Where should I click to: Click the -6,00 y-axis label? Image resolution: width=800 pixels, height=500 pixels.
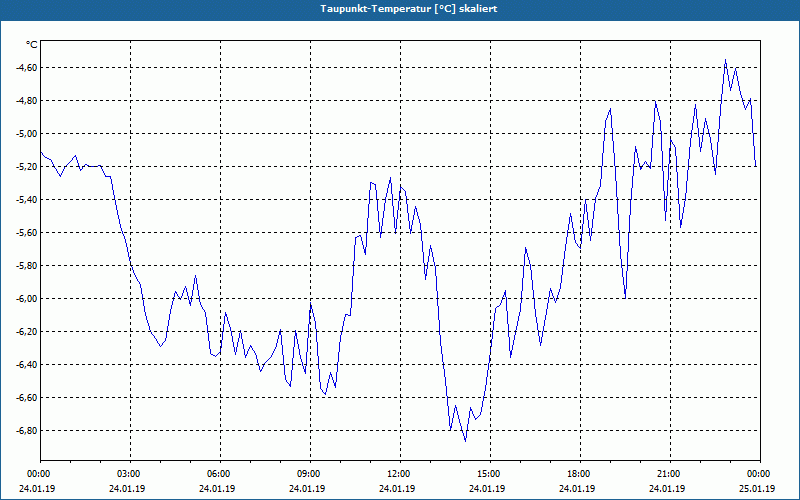coord(27,298)
